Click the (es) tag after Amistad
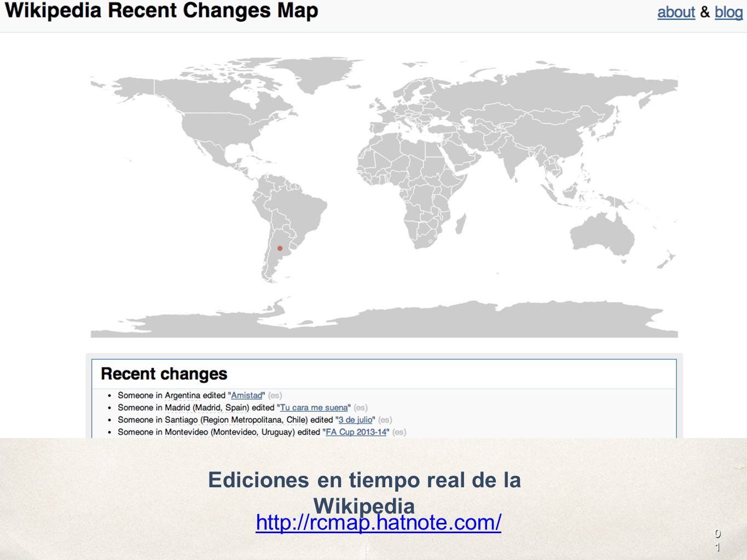Viewport: 747px width, 560px height. pos(275,395)
